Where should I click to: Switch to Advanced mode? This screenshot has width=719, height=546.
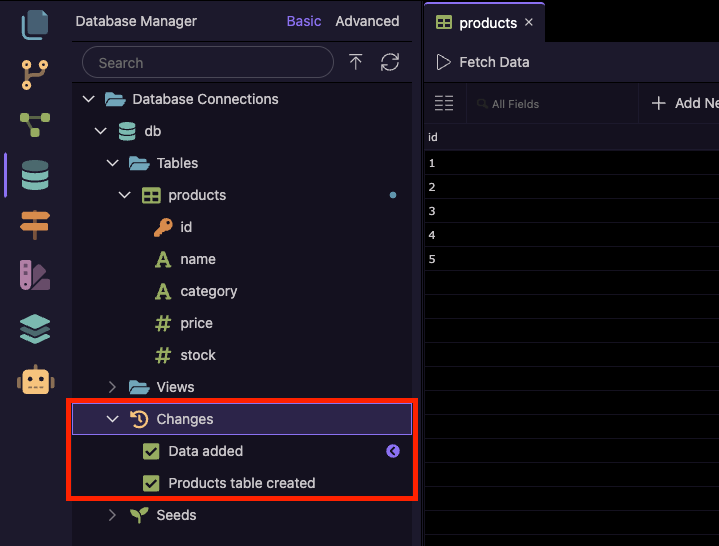[367, 21]
